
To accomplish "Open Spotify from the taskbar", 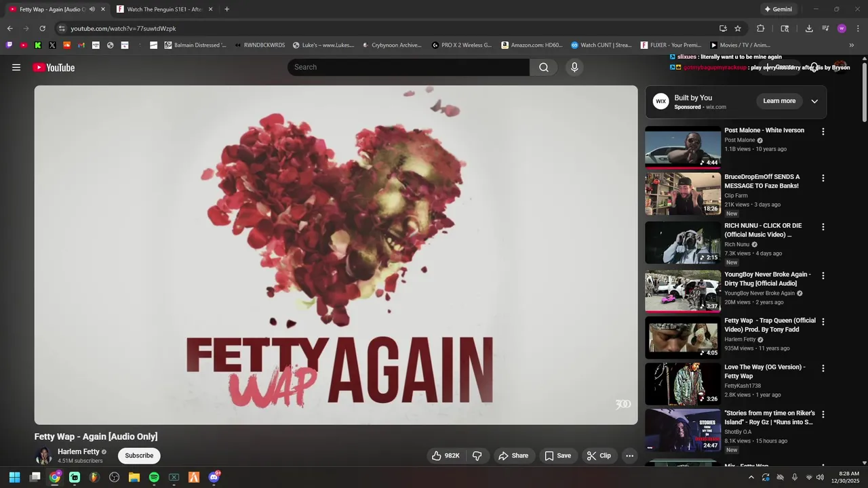I will [154, 477].
